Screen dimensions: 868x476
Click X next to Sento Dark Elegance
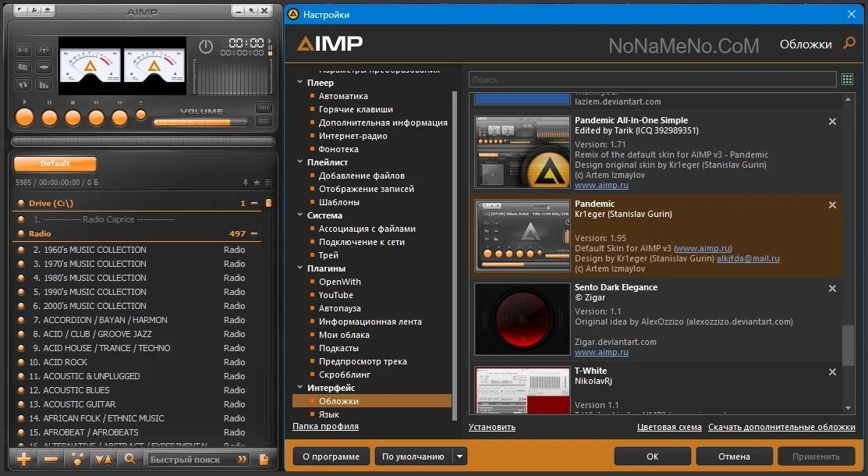click(832, 289)
